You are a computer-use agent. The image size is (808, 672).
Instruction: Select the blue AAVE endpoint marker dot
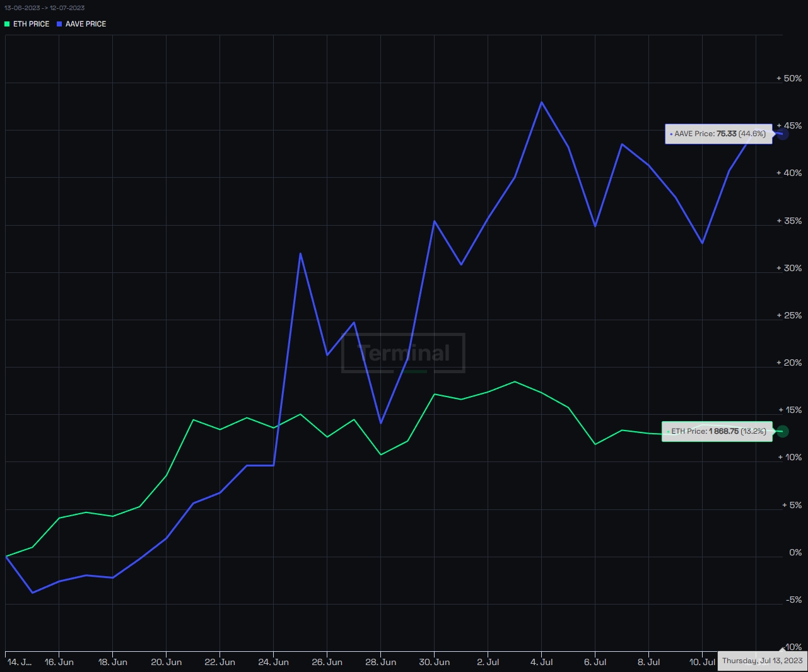pos(782,134)
